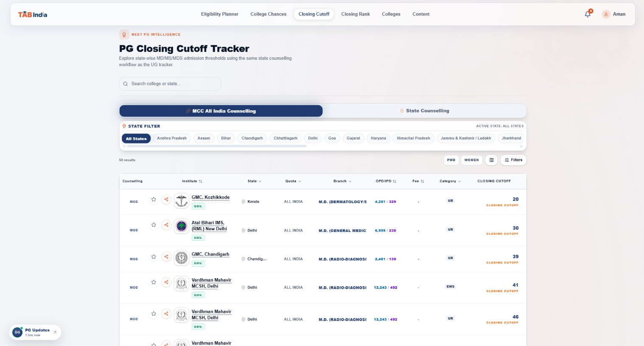644x346 pixels.
Task: Filter by the Bihar chip
Action: click(226, 138)
